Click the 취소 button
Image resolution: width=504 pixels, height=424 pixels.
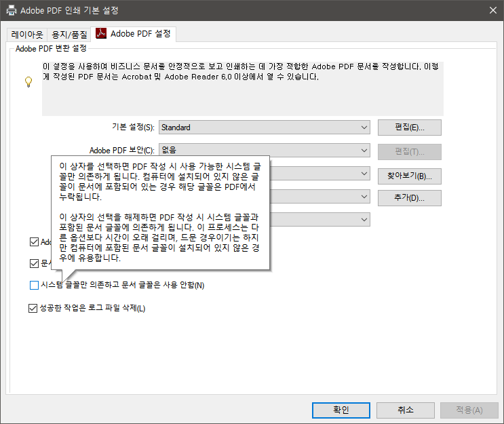click(406, 410)
